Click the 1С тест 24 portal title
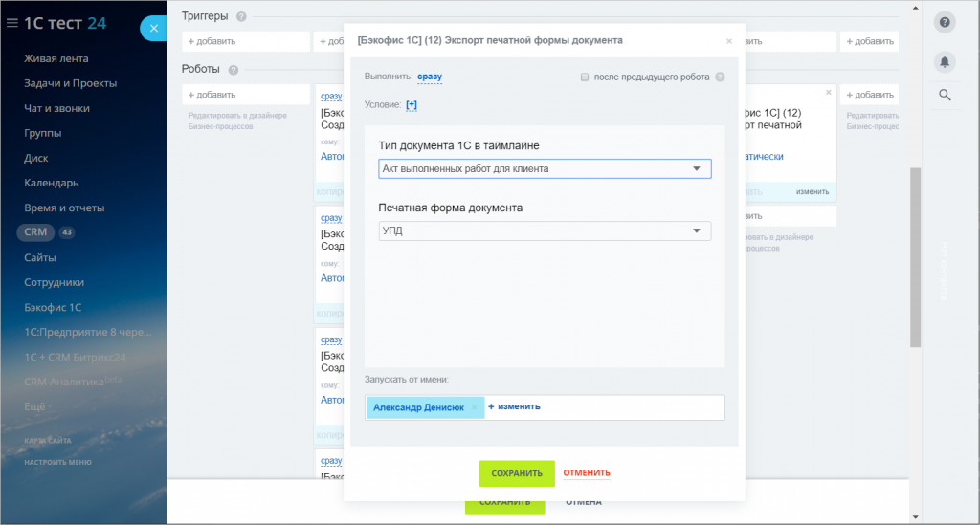 click(65, 23)
